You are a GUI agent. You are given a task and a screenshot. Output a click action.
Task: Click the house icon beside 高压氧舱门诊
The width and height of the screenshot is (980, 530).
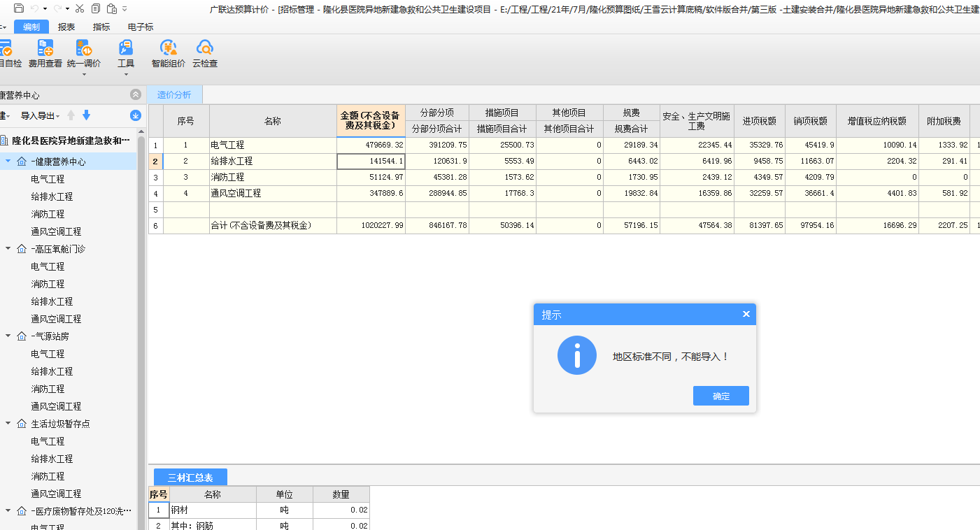21,249
